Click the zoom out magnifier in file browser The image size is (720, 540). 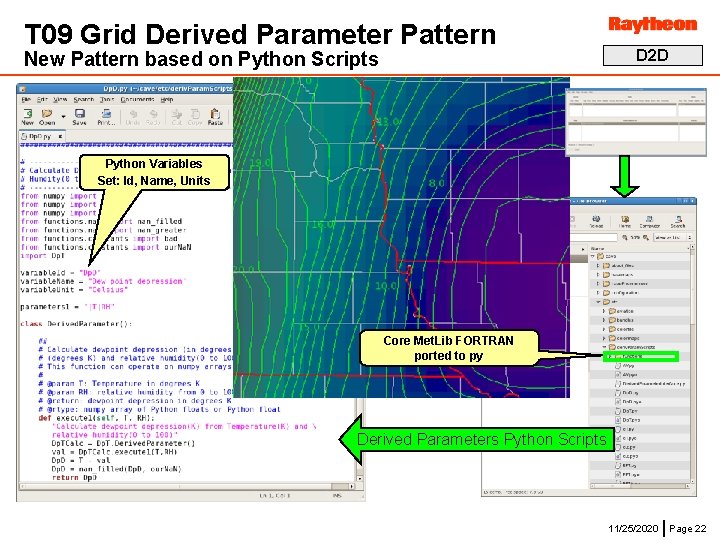pyautogui.click(x=625, y=237)
